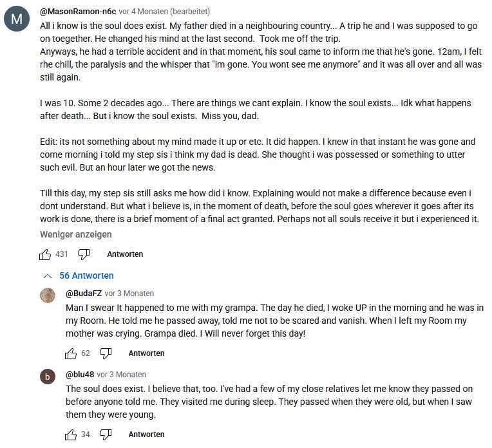
Task: Reply to MasonRamon-n6c's comment via Antworten
Action: pyautogui.click(x=125, y=254)
